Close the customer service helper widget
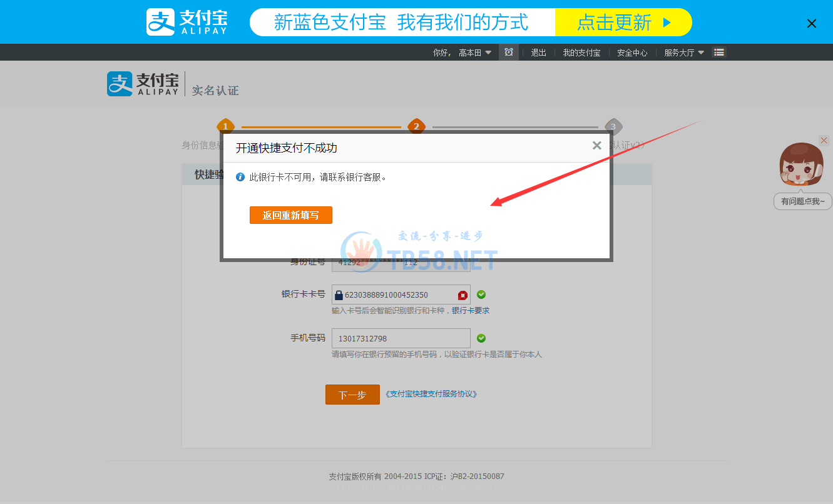This screenshot has height=504, width=833. (824, 141)
